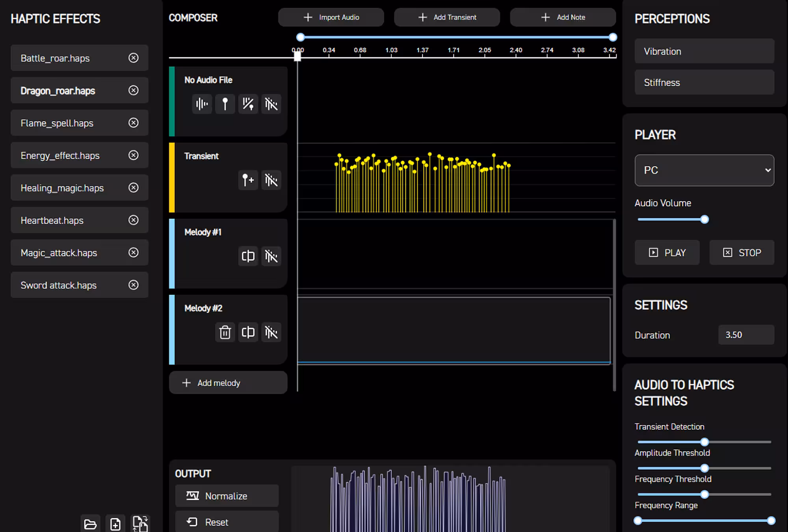Click the pin icon in audio track

click(x=225, y=104)
